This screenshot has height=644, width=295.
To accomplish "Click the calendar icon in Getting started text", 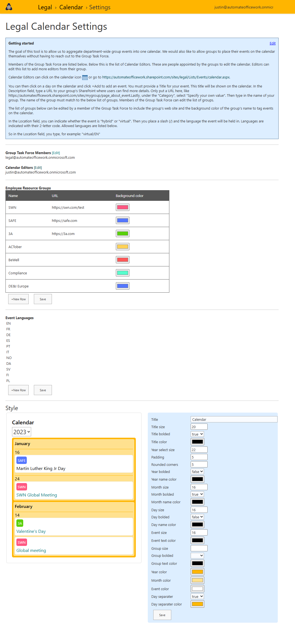I will (85, 78).
